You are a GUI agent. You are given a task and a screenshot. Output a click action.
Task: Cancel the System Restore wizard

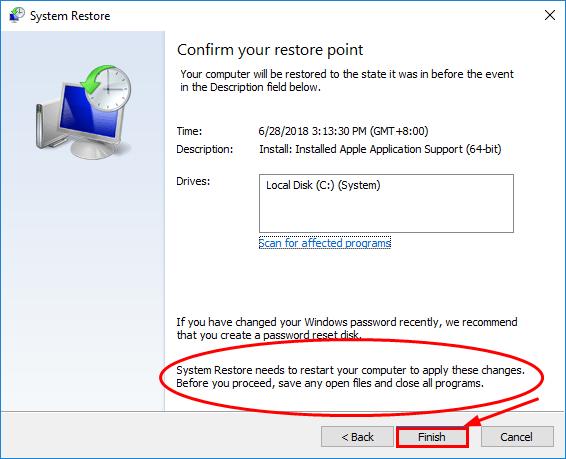517,437
